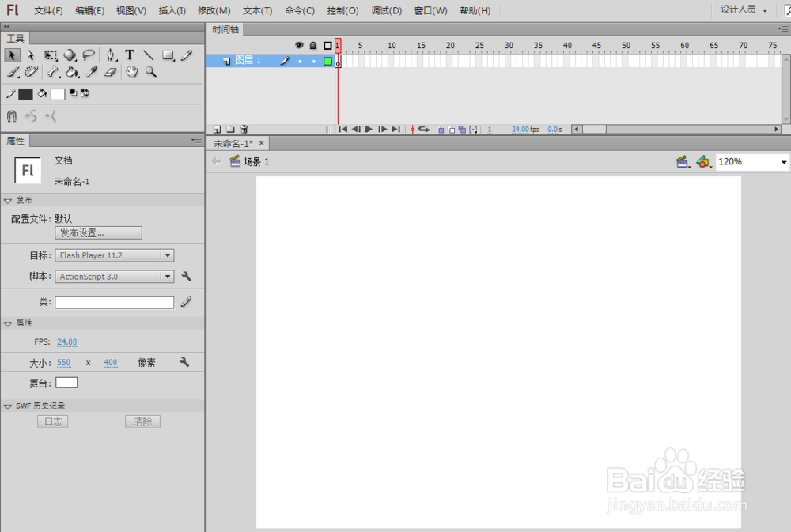Screen dimensions: 791x532
Task: Select the Text tool
Action: [130, 55]
